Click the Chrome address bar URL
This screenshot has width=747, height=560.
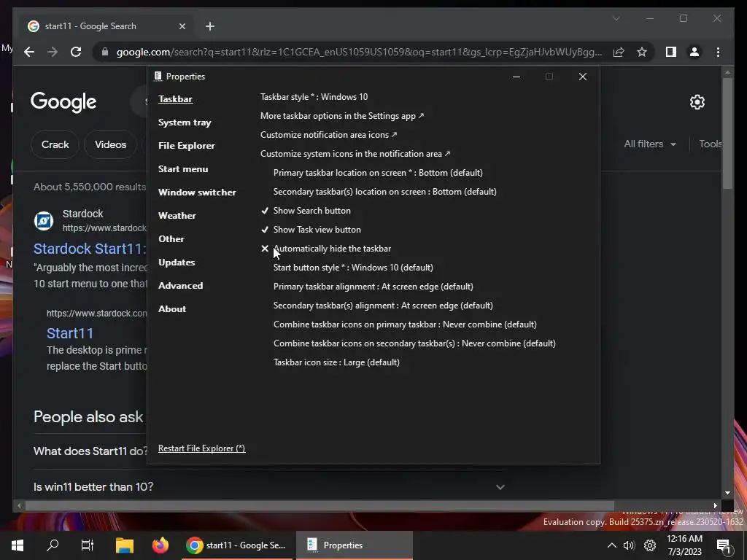[x=359, y=52]
